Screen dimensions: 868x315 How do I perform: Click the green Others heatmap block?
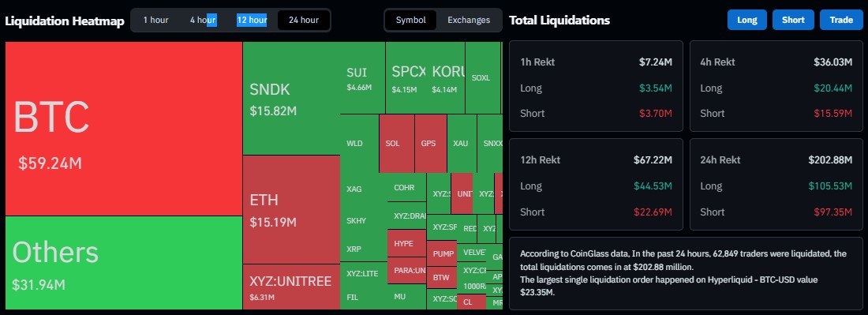[124, 262]
